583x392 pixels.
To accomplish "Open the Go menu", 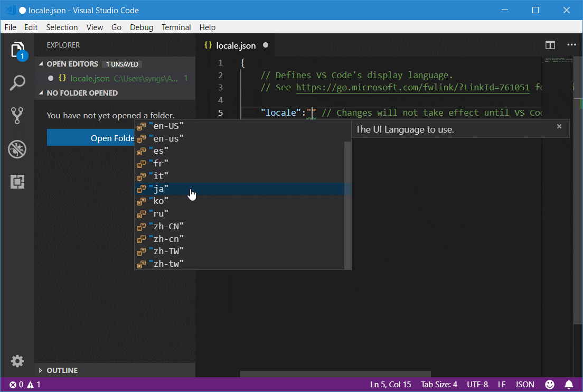I will pyautogui.click(x=116, y=27).
